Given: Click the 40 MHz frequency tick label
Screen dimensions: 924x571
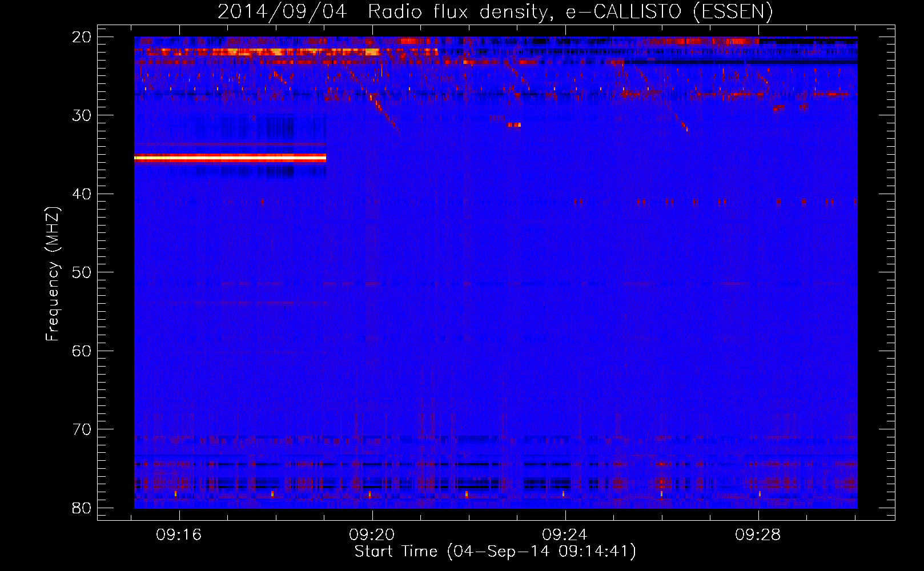Looking at the screenshot, I should [x=82, y=194].
